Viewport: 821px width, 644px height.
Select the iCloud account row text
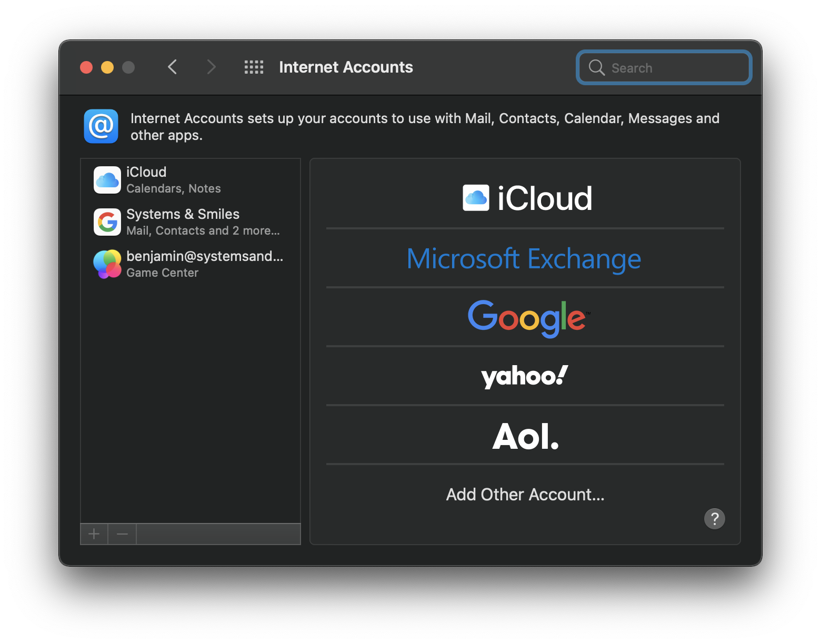point(146,172)
